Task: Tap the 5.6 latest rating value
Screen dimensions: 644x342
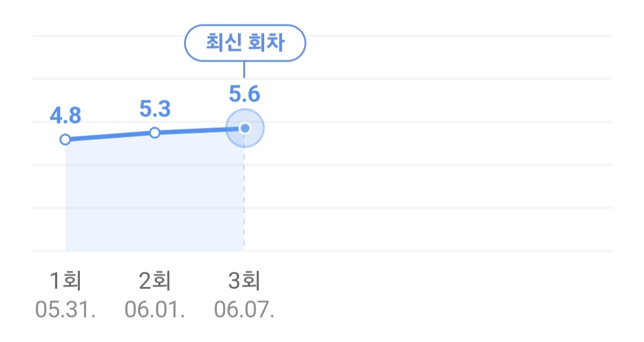Action: (x=244, y=94)
